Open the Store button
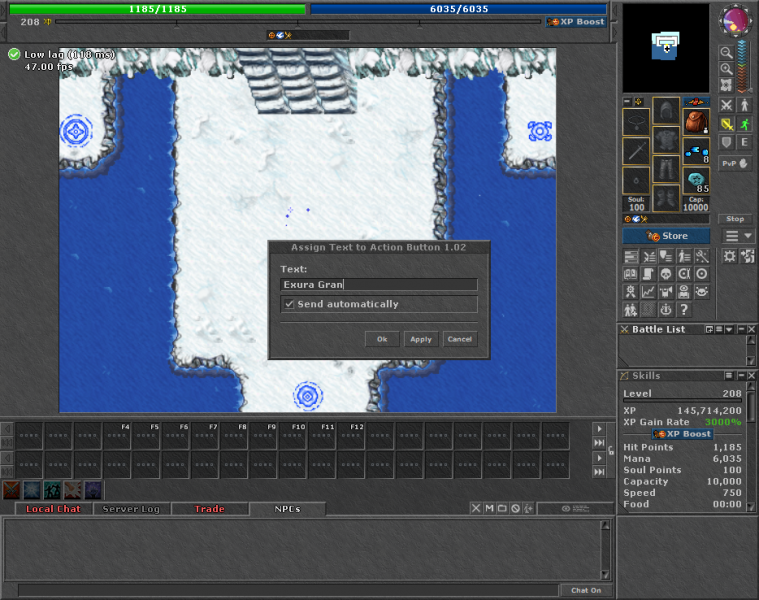 (667, 236)
